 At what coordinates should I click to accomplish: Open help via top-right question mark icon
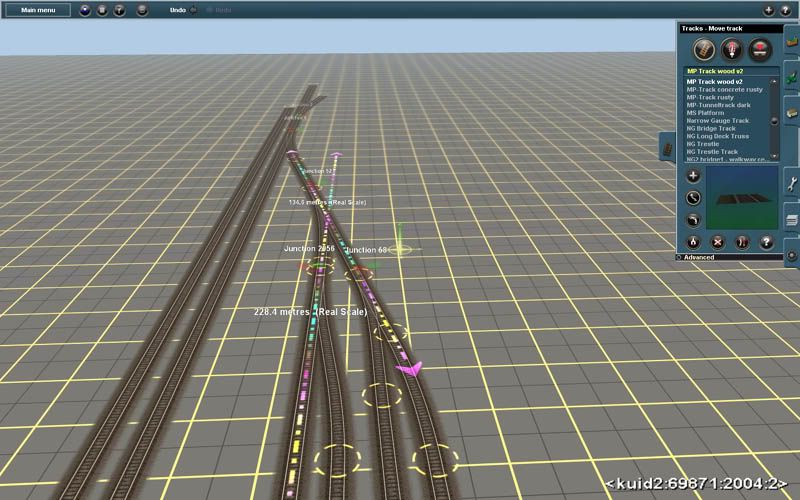786,10
